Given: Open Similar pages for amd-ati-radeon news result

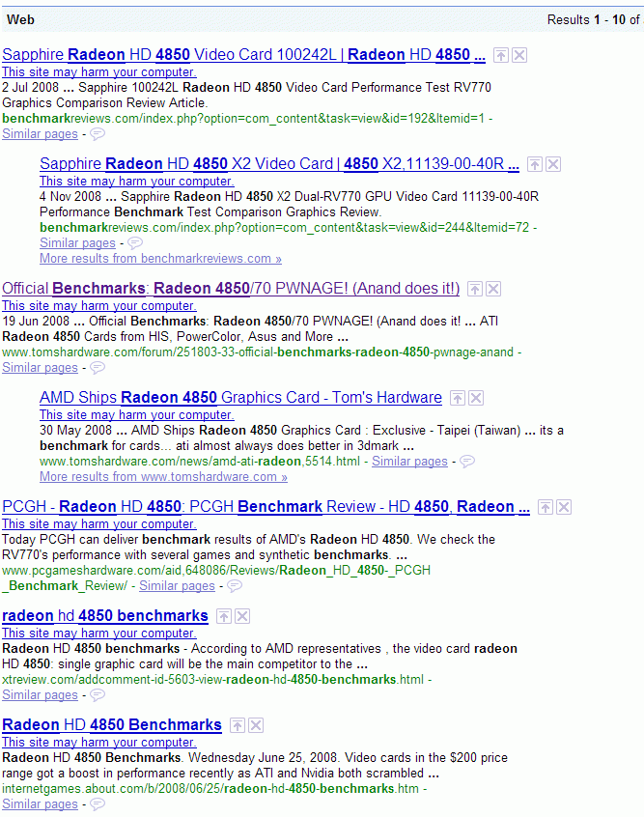Looking at the screenshot, I should [409, 461].
